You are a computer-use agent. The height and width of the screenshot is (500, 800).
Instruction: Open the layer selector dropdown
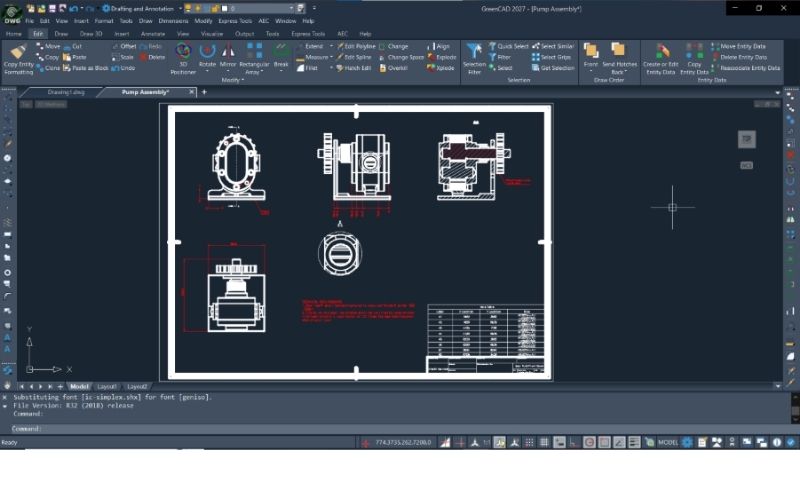(291, 8)
